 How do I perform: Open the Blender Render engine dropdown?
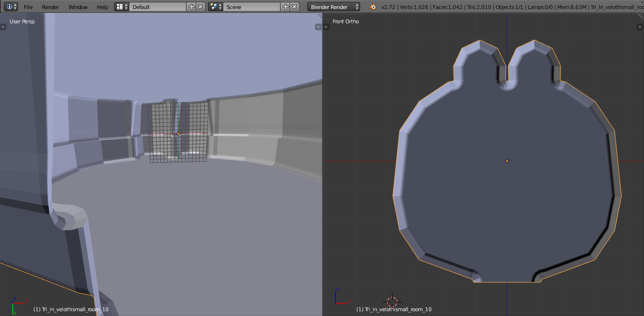tap(334, 7)
